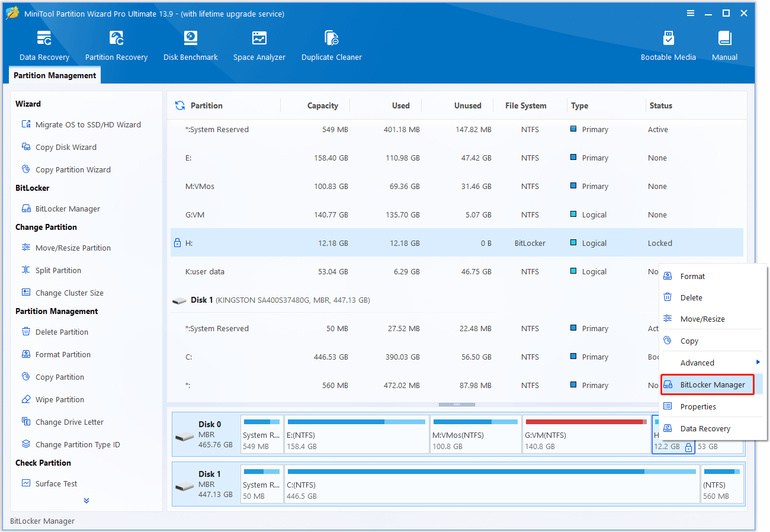This screenshot has height=532, width=770.
Task: Switch to the Partition Management tab
Action: coord(54,75)
